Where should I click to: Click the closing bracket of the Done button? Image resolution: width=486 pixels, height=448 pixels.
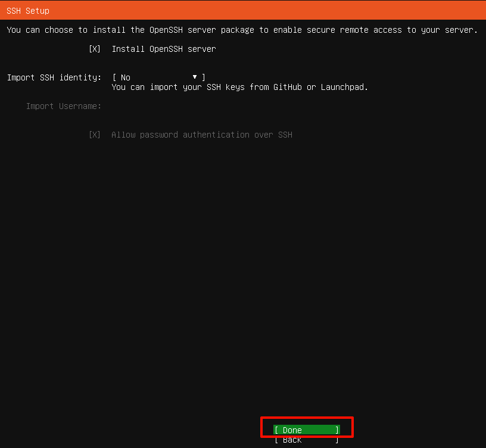coord(337,430)
